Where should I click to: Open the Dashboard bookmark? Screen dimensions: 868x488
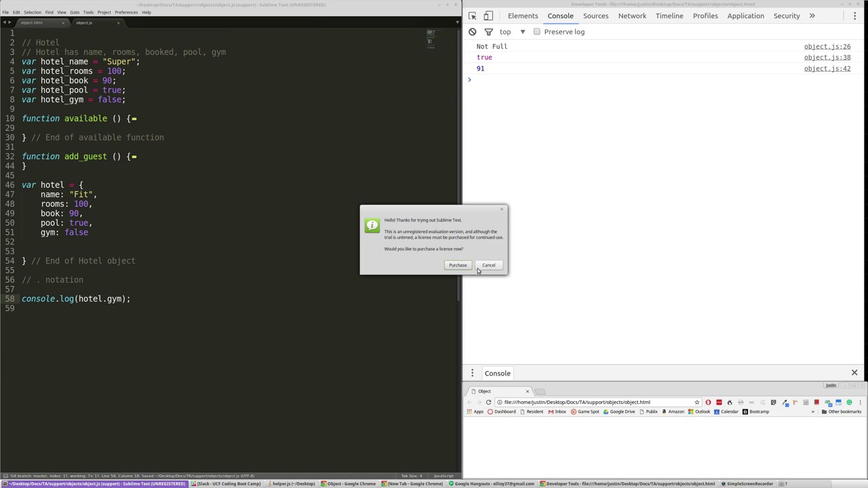501,411
